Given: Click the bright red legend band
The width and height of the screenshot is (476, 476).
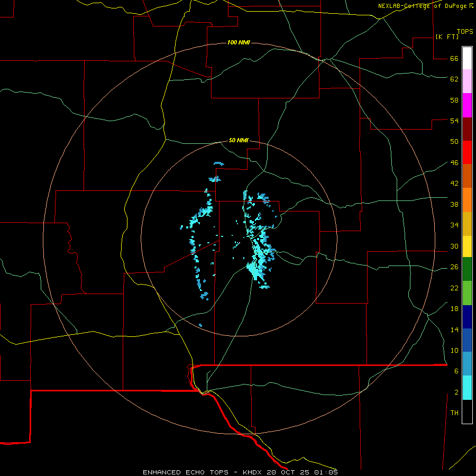Looking at the screenshot, I should click(x=467, y=152).
